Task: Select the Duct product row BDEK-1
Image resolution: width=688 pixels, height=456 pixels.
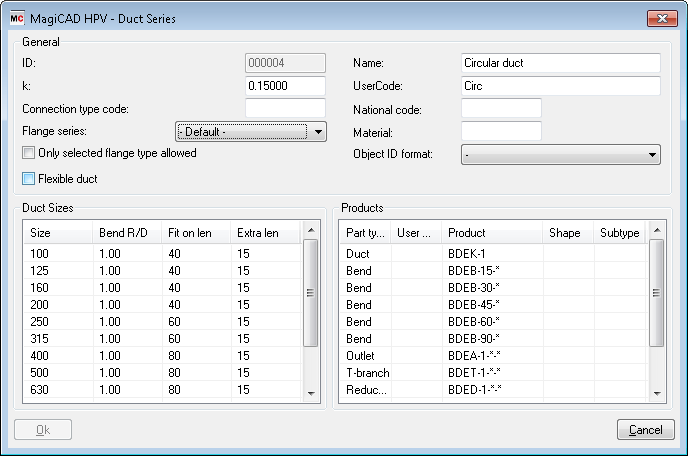Action: [x=493, y=254]
